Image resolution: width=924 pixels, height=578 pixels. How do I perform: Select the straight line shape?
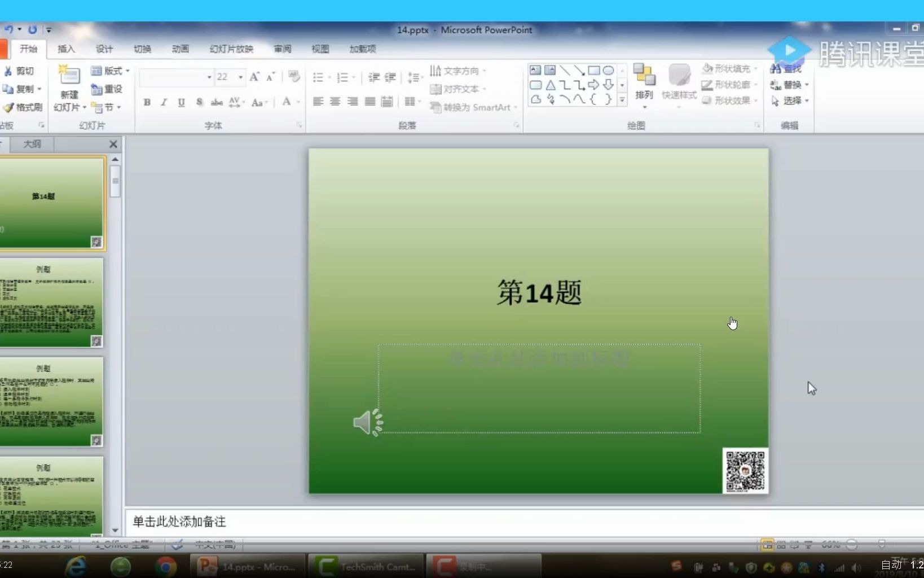(x=565, y=71)
